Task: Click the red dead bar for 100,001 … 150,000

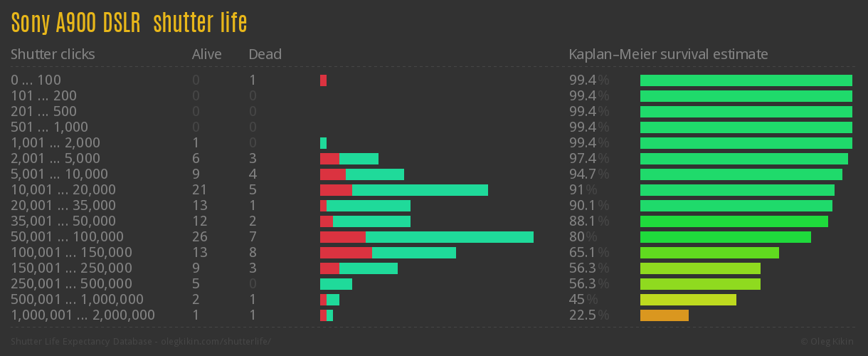Action: pyautogui.click(x=346, y=253)
